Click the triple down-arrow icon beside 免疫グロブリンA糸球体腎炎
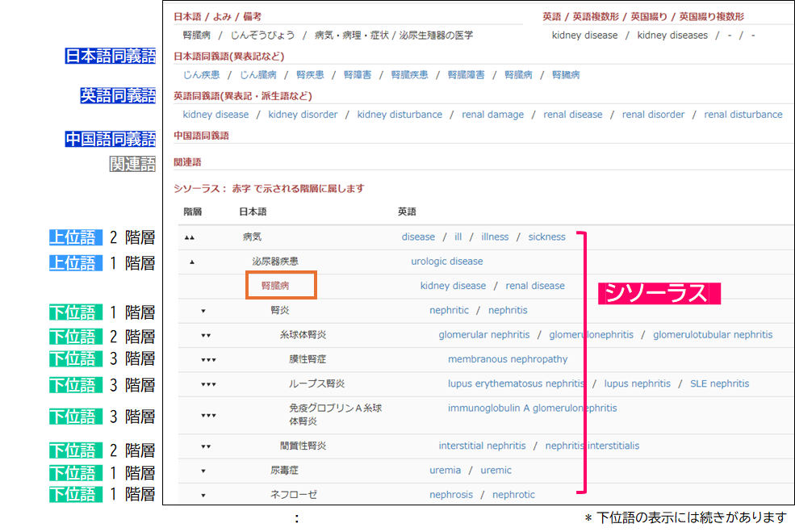Image resolution: width=795 pixels, height=532 pixels. (208, 415)
